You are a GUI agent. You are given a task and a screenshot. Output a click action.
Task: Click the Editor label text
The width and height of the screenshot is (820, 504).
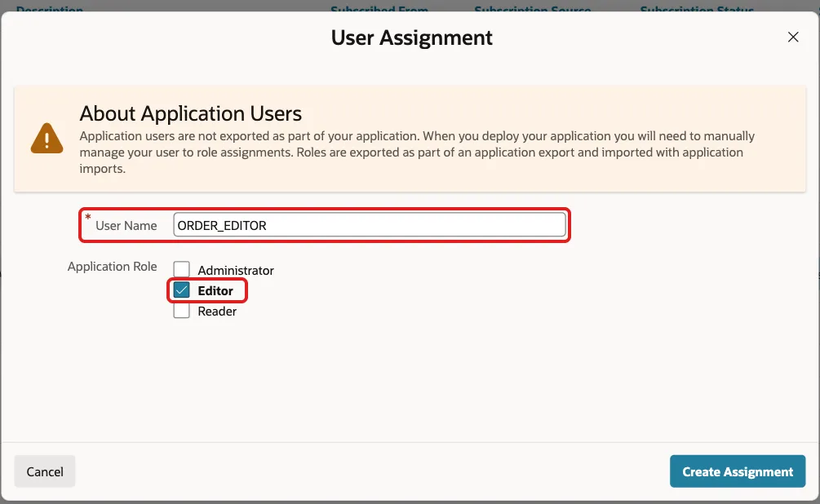[215, 290]
